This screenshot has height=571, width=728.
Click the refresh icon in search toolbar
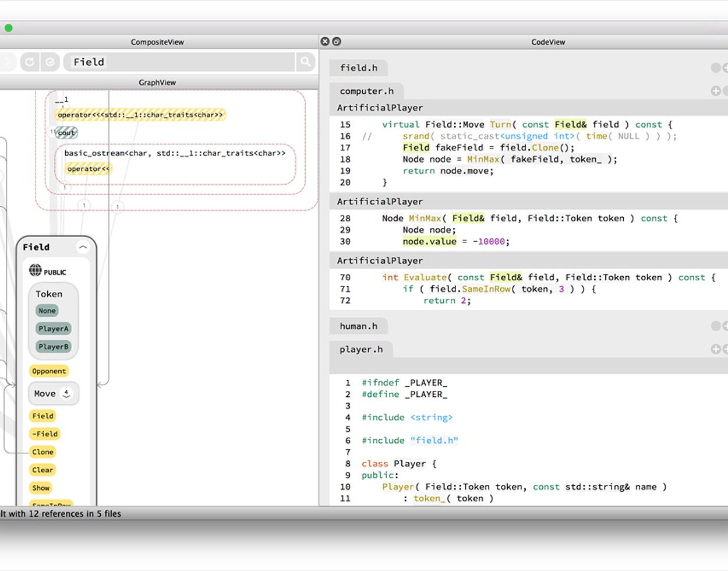pyautogui.click(x=29, y=62)
